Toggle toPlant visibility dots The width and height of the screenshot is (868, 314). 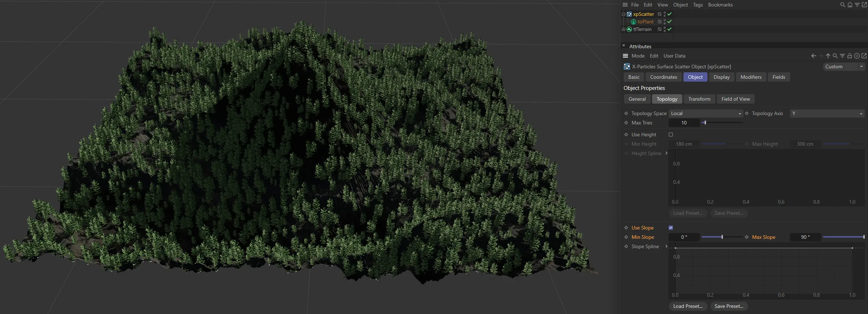click(665, 22)
